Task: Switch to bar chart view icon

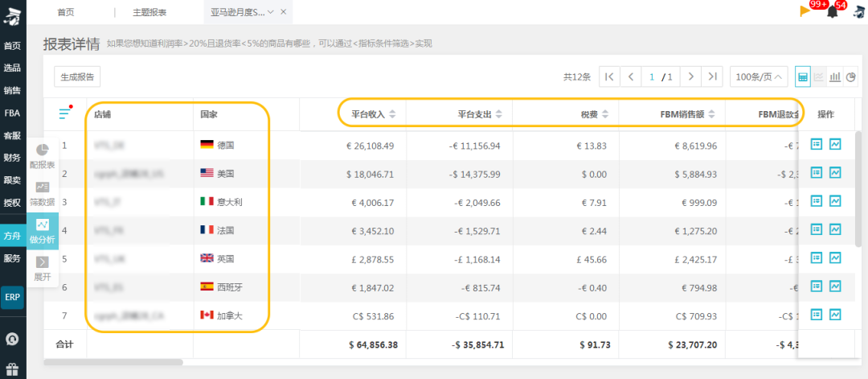Action: [x=835, y=77]
